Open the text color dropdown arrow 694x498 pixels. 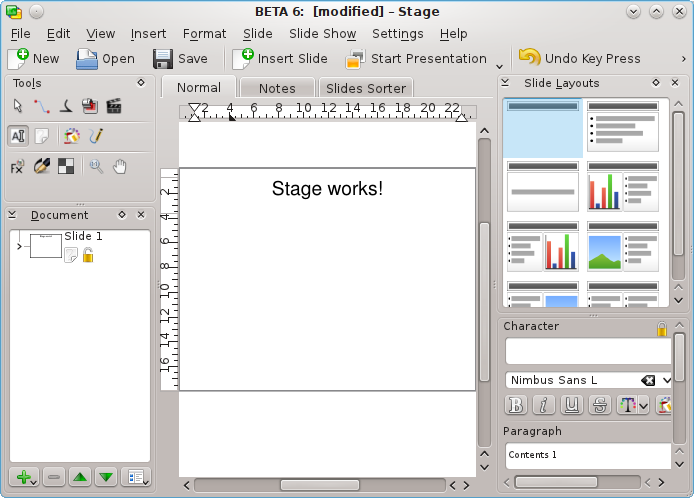coord(642,405)
